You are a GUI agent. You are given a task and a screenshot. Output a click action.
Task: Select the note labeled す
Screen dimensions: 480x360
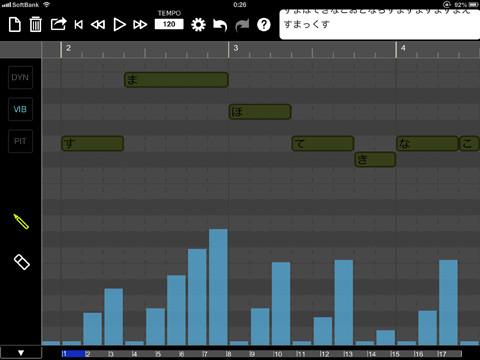click(93, 144)
